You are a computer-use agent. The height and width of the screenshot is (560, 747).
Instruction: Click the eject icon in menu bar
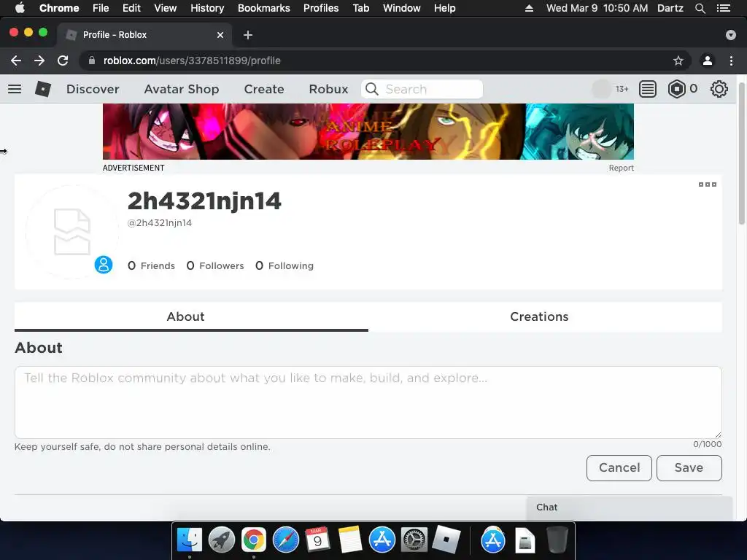tap(529, 8)
